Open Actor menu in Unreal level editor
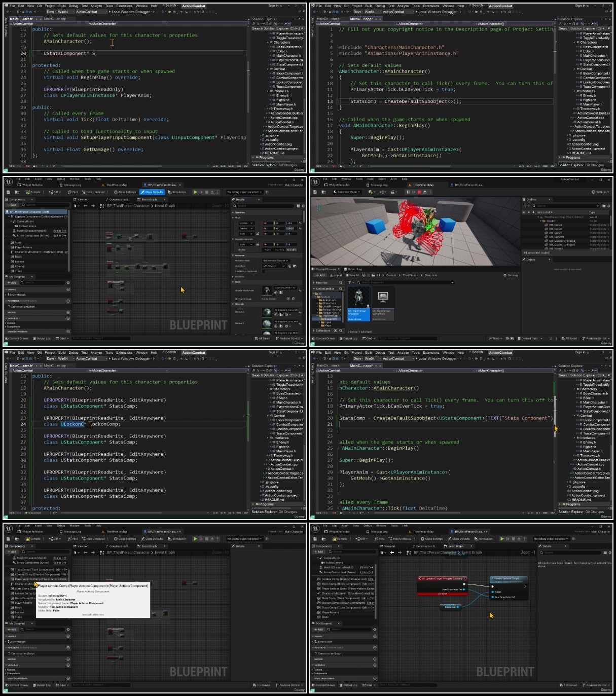 click(394, 179)
